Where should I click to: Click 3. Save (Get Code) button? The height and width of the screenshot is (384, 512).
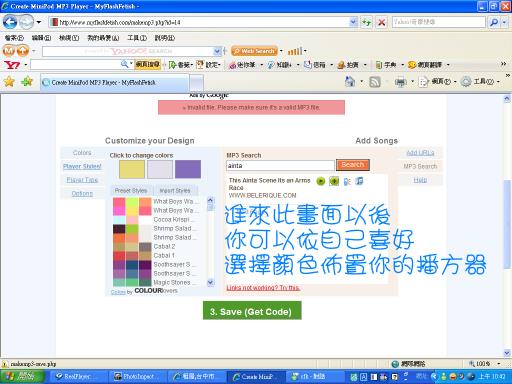tap(252, 311)
